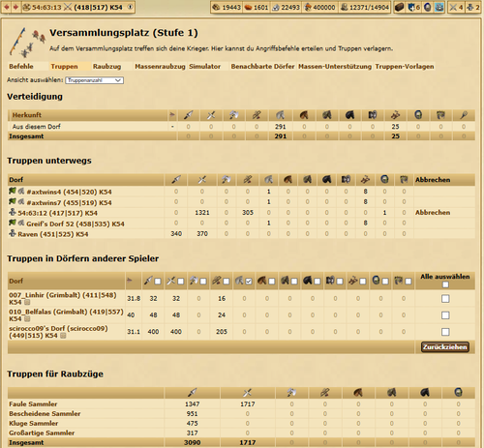Click the 1321 sword count in 54:63:12 row

pos(202,213)
